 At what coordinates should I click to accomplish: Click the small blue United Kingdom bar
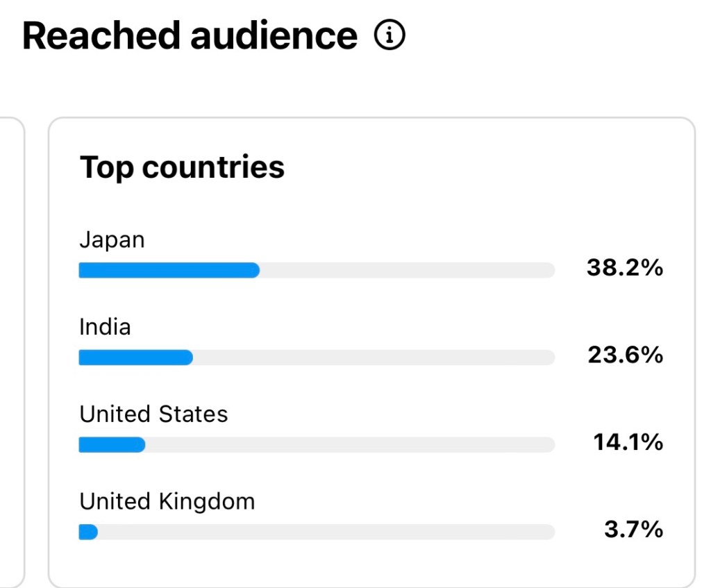[88, 532]
